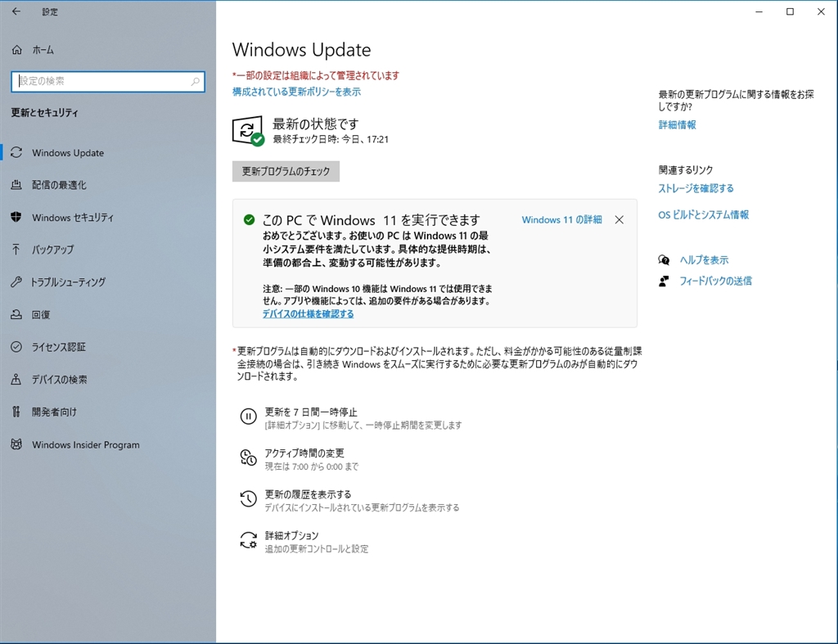The width and height of the screenshot is (838, 644).
Task: Select Windows Update label in sidebar
Action: click(68, 153)
